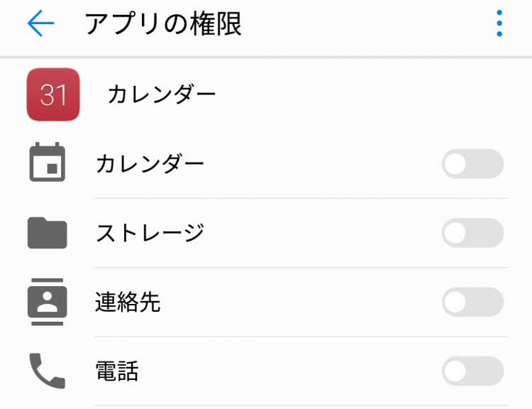This screenshot has width=532, height=409.
Task: Open the three-dot overflow menu
Action: [499, 23]
